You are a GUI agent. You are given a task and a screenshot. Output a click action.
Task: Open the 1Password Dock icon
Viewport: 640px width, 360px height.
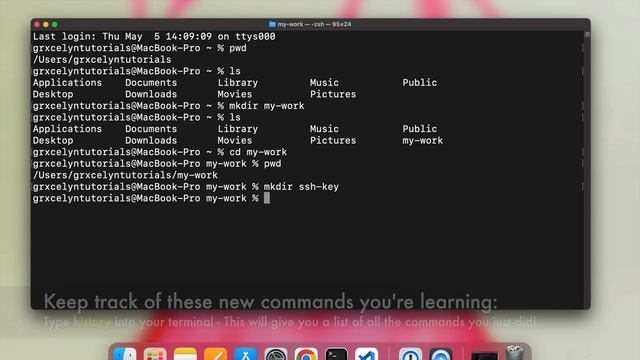410,354
